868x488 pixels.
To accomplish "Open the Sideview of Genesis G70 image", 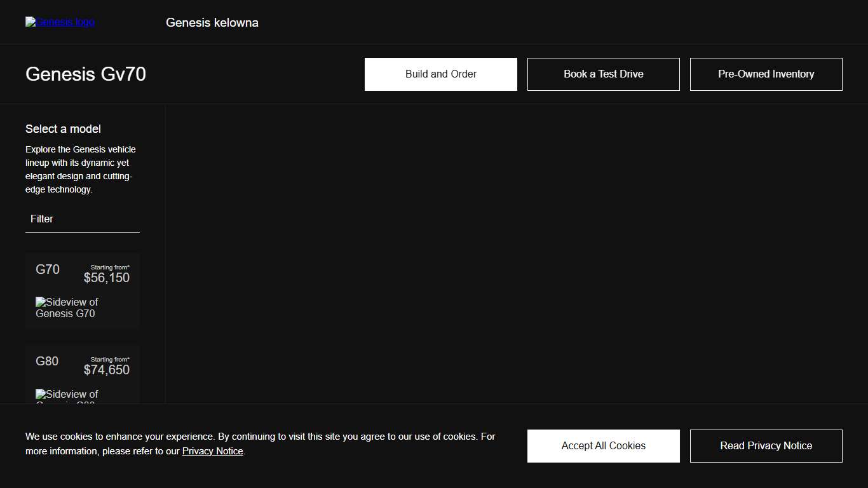I will pos(67,308).
